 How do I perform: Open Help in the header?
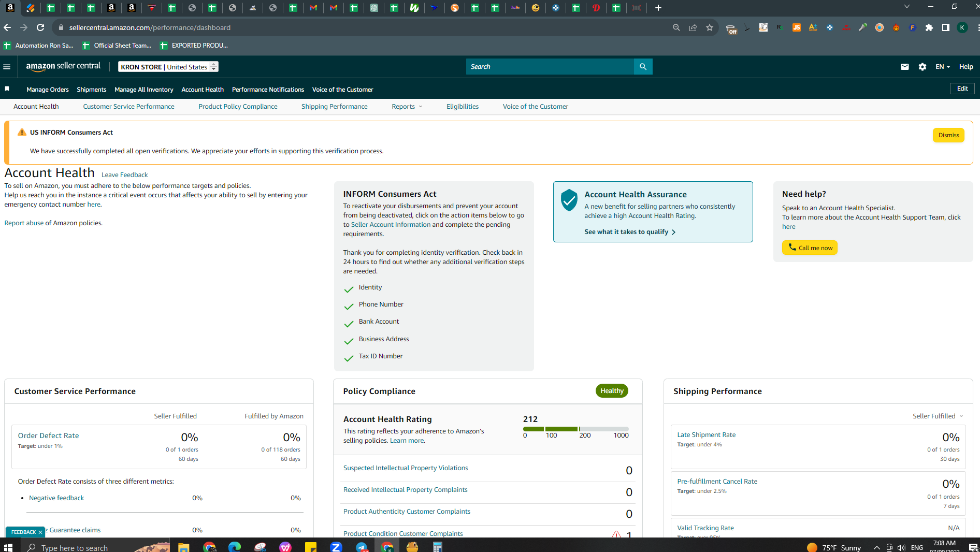[966, 67]
